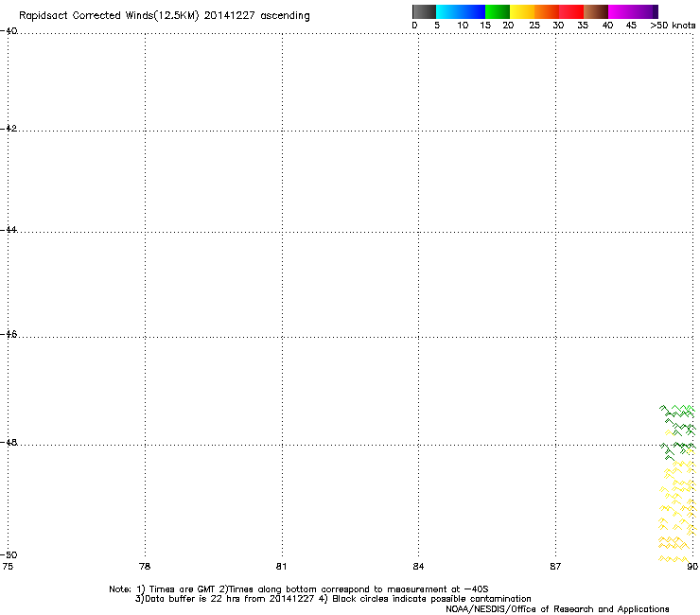
Task: Click the red 30-35 knots color band
Action: (x=571, y=11)
